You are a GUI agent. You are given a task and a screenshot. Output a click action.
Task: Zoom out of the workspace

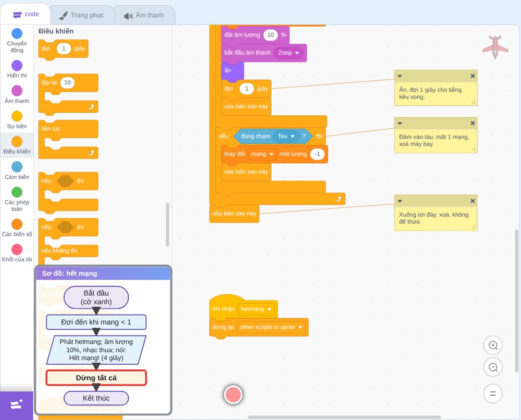pyautogui.click(x=493, y=367)
